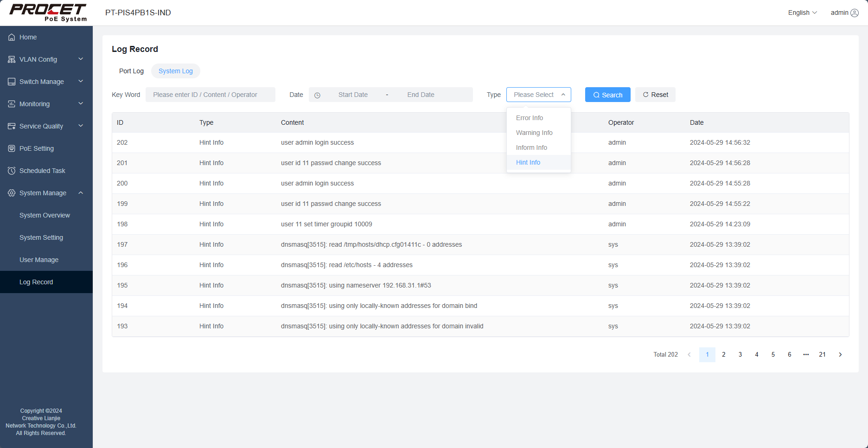Switch to the Port Log tab
This screenshot has width=868, height=448.
tap(131, 71)
